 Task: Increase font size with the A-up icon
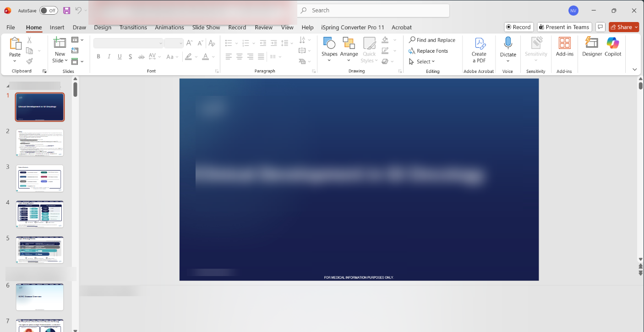click(x=189, y=43)
